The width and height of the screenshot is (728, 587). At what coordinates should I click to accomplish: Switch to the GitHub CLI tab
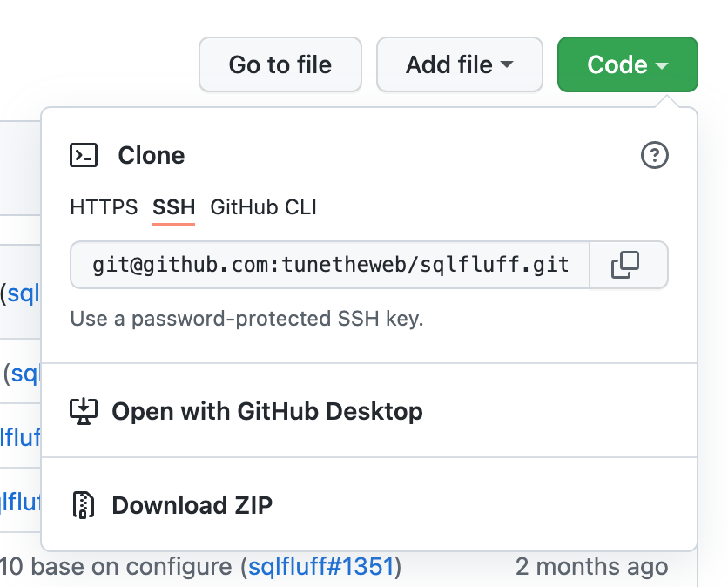pos(263,207)
